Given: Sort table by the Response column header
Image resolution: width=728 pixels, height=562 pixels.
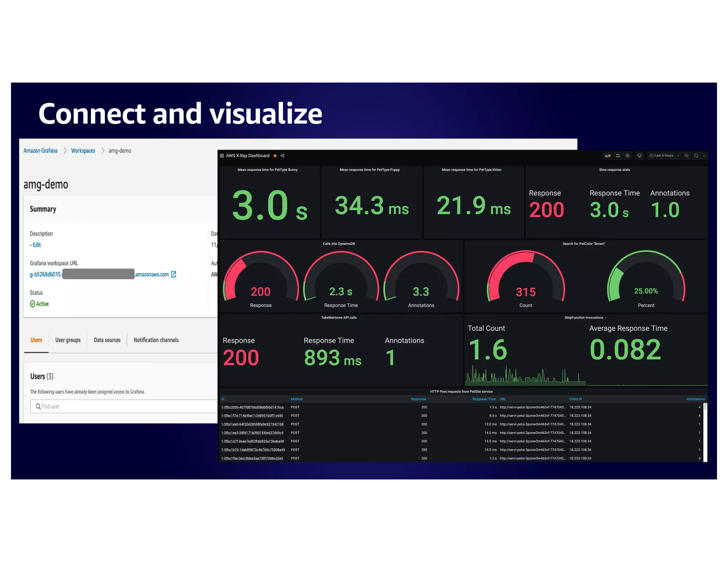Looking at the screenshot, I should [418, 399].
